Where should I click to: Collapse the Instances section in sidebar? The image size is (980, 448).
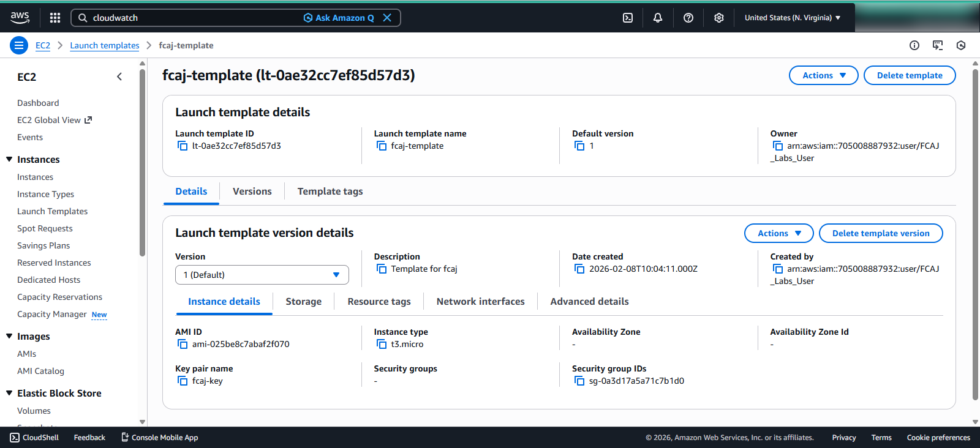pyautogui.click(x=9, y=159)
